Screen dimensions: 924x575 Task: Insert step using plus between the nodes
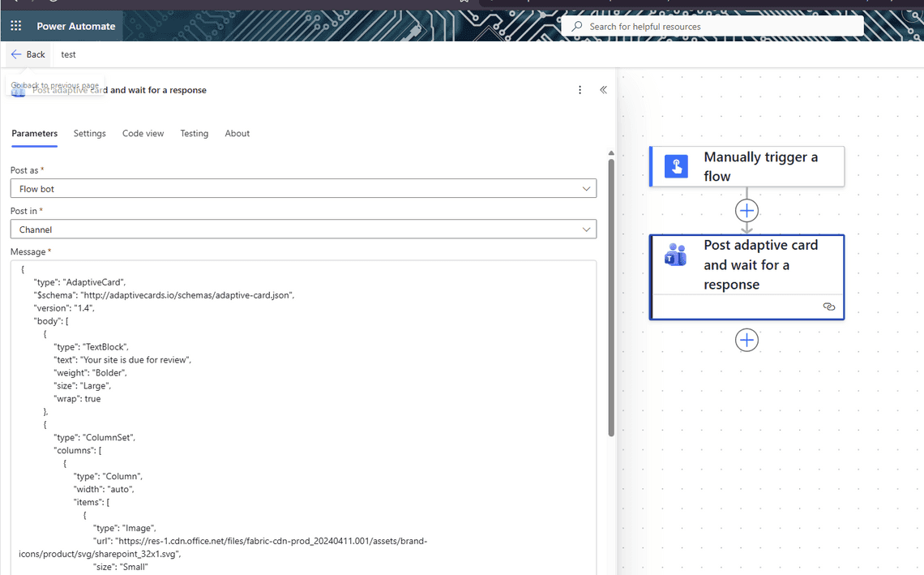(746, 211)
